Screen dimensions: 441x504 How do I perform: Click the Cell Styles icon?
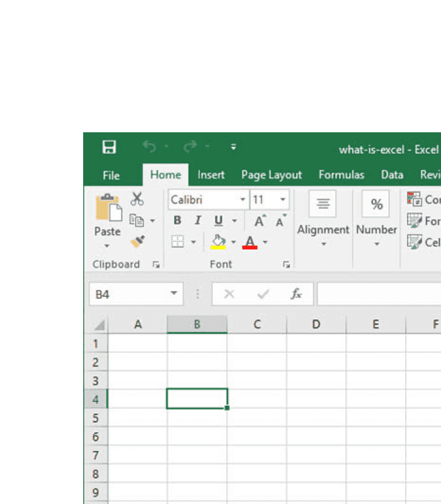coord(415,242)
